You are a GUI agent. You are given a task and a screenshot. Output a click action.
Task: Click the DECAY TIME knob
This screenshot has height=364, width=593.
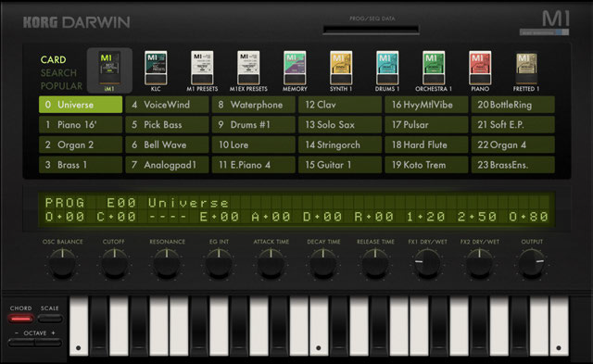coord(323,263)
